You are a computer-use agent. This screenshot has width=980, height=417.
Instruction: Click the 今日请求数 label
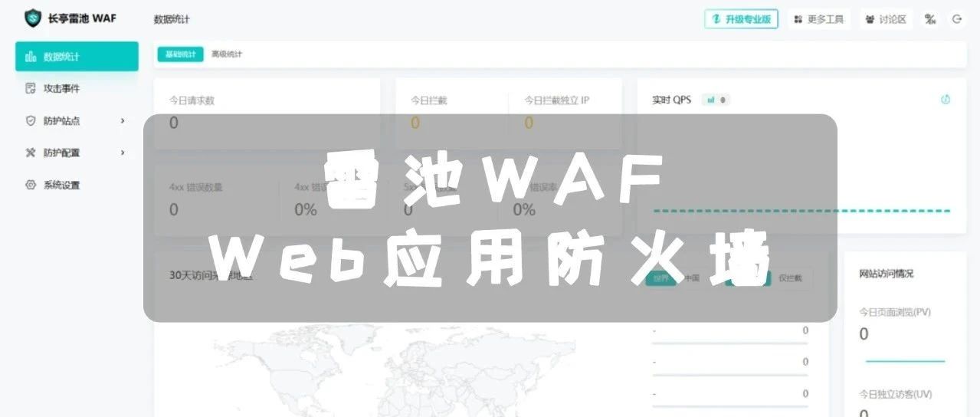[x=192, y=100]
